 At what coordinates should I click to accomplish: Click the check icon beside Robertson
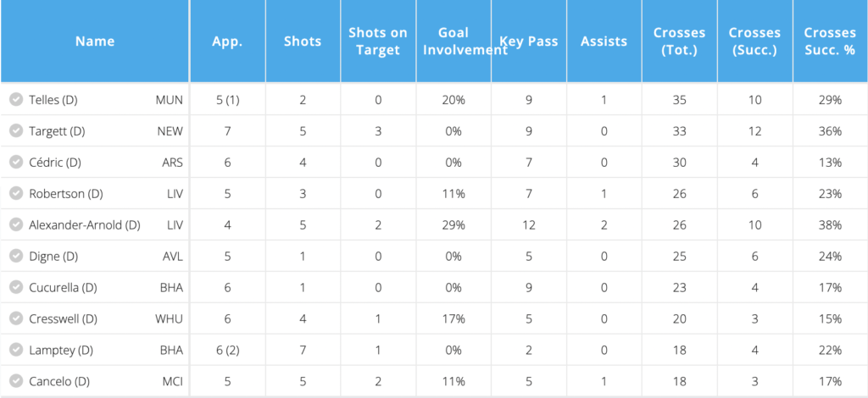(15, 194)
